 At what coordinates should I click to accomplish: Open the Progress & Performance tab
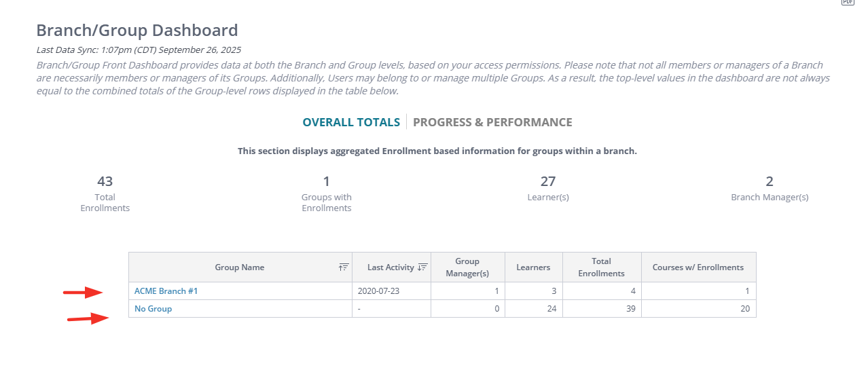[x=492, y=122]
